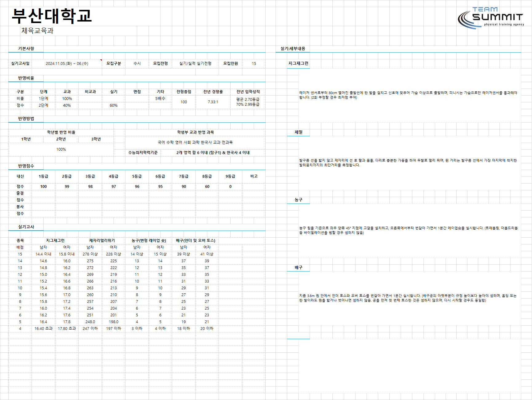Click the 수시 cell
Image resolution: width=532 pixels, height=400 pixels.
pos(137,63)
